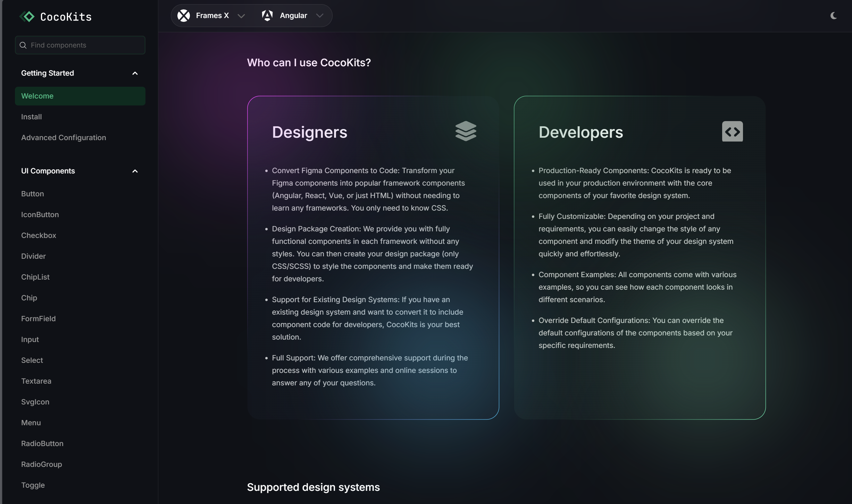The height and width of the screenshot is (504, 852).
Task: Select Welcome in the sidebar
Action: pos(37,96)
